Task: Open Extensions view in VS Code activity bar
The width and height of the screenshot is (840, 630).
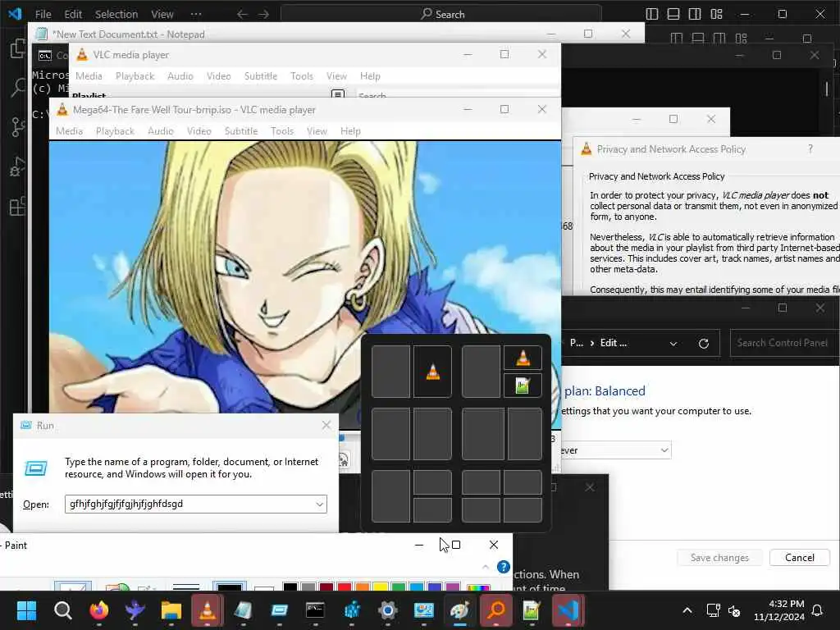Action: pyautogui.click(x=18, y=206)
